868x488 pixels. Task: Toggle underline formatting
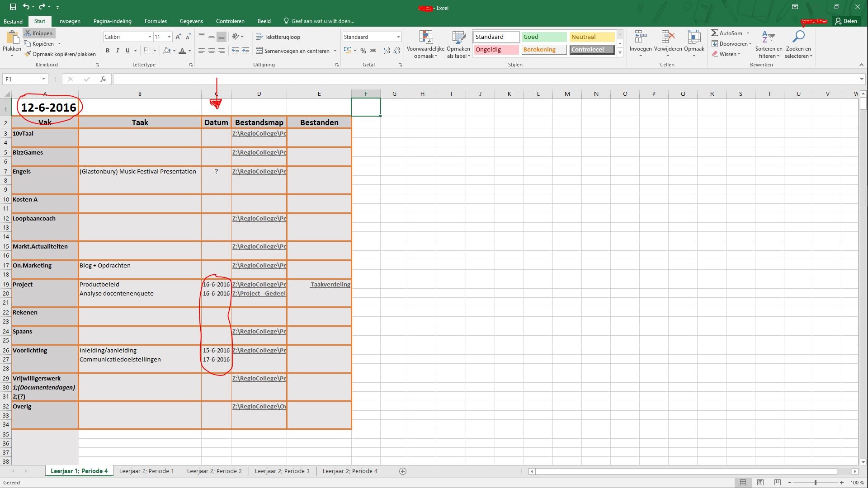click(127, 51)
